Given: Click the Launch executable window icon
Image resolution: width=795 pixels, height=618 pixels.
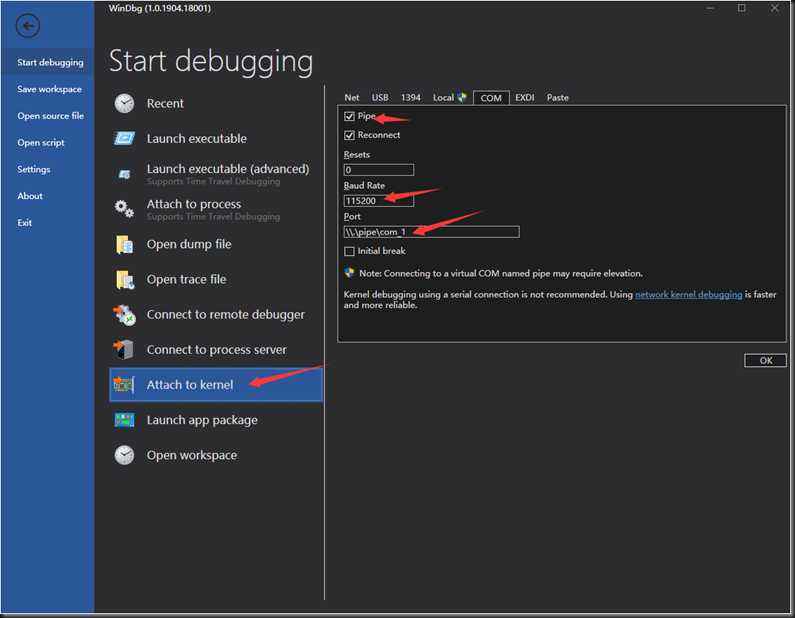Looking at the screenshot, I should pyautogui.click(x=124, y=138).
